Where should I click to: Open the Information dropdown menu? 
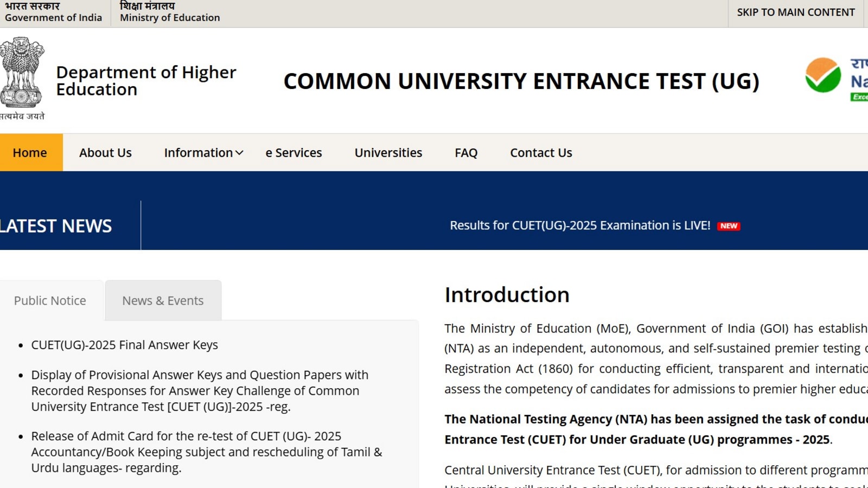click(x=203, y=152)
